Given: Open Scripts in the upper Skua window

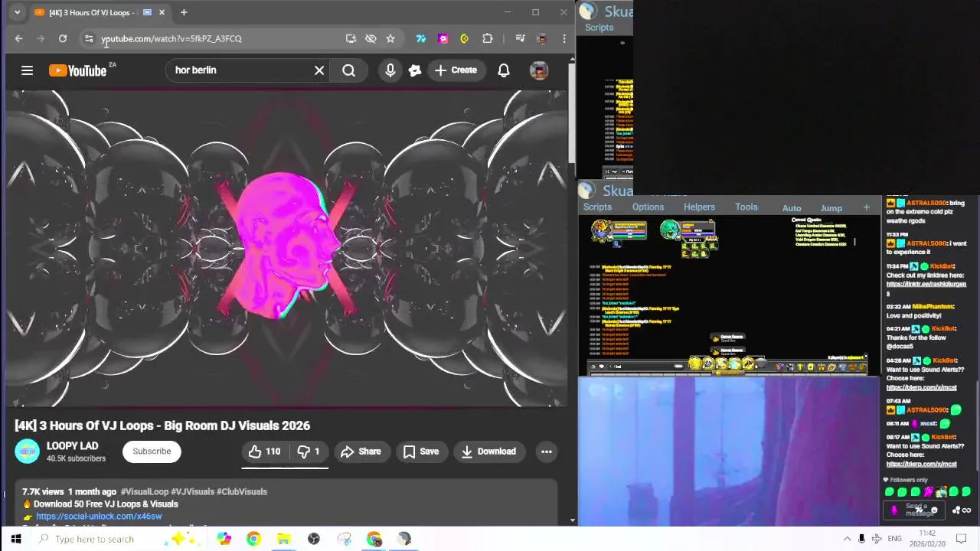Looking at the screenshot, I should (599, 28).
